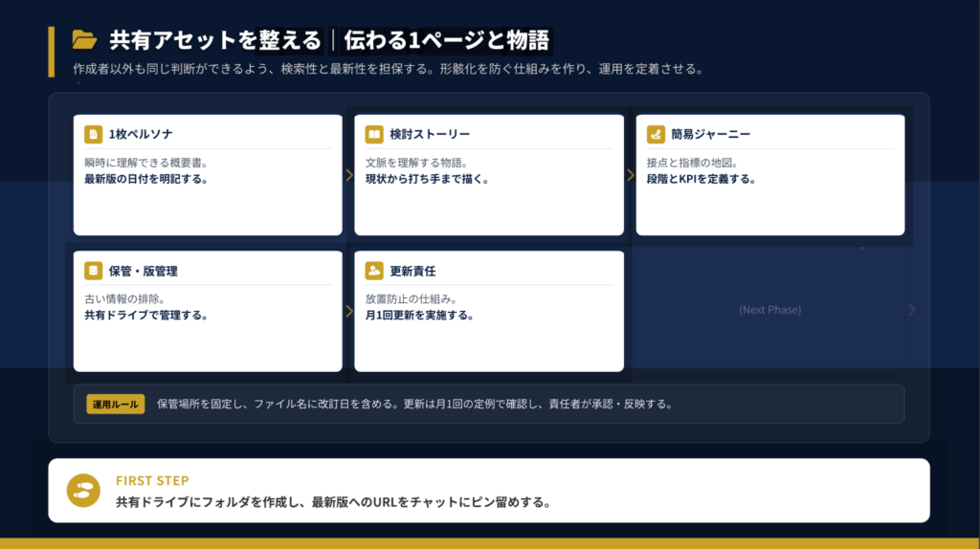The image size is (980, 549).
Task: Click the 伝わる1ページと物語 subtitle heading
Action: pos(446,40)
